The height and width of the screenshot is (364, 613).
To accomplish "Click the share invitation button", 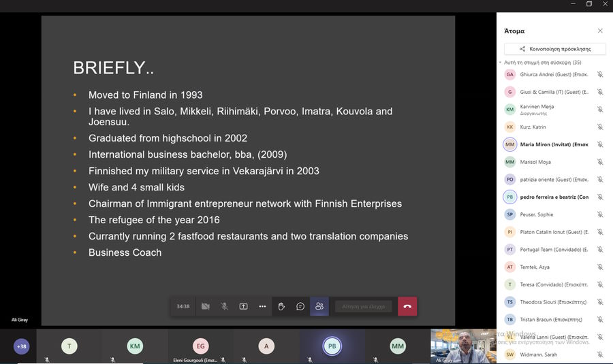I will 554,49.
